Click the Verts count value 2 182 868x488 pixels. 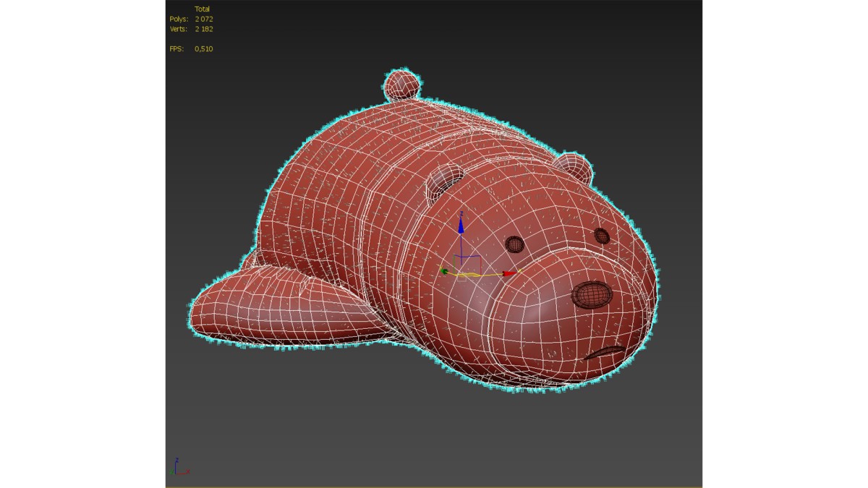(x=204, y=29)
